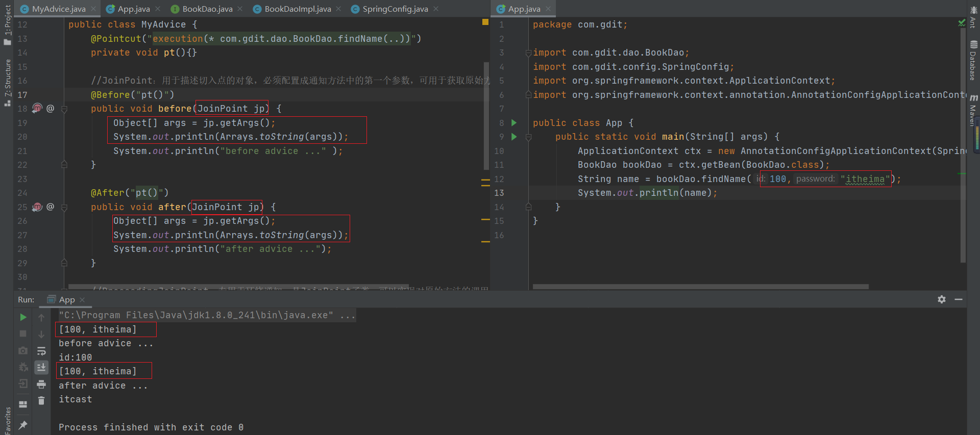Image resolution: width=980 pixels, height=435 pixels.
Task: Click the Exit icon in Run panel
Action: [23, 384]
